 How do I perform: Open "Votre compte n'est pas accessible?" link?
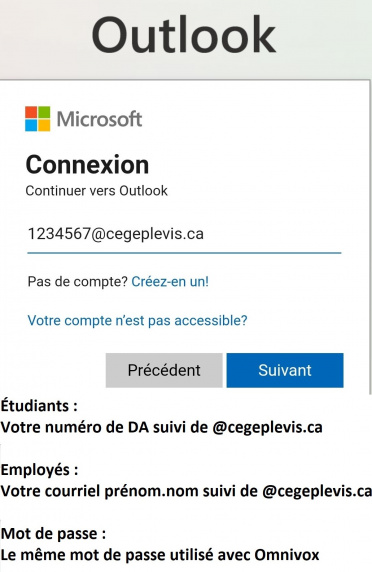click(x=137, y=320)
